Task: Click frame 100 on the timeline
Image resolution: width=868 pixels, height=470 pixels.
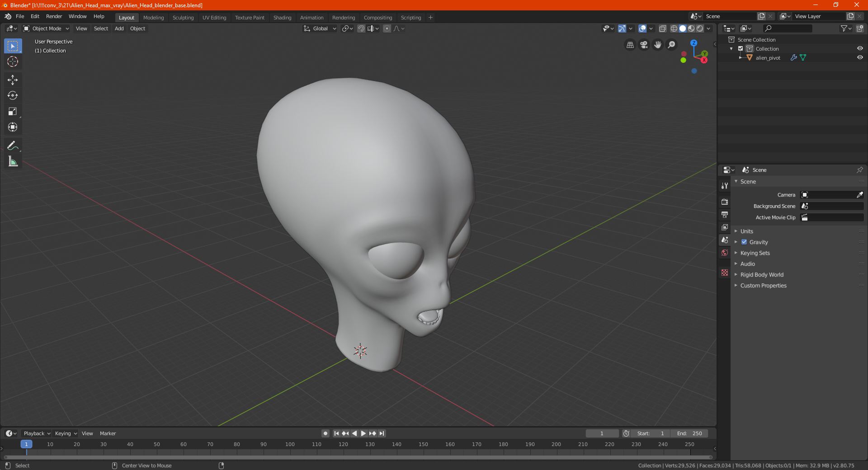Action: tap(290, 444)
